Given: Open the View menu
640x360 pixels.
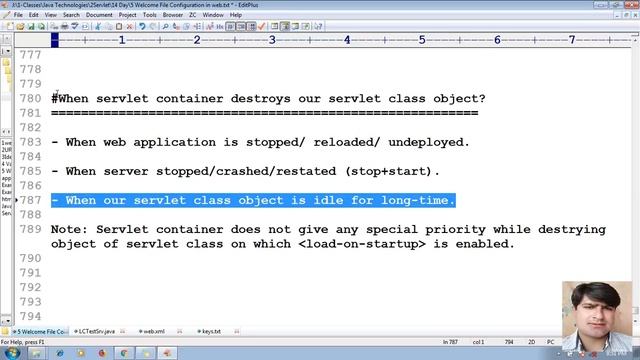Looking at the screenshot, I should (51, 15).
